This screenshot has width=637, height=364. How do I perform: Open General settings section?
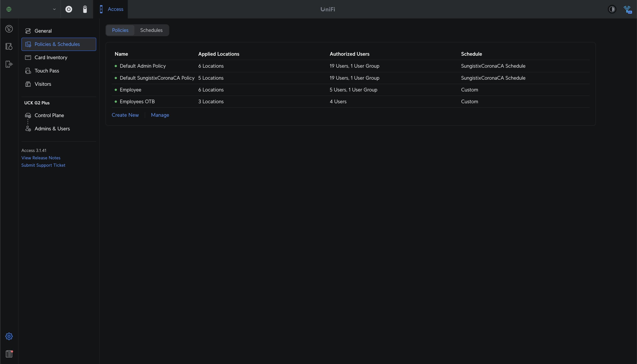(x=59, y=31)
